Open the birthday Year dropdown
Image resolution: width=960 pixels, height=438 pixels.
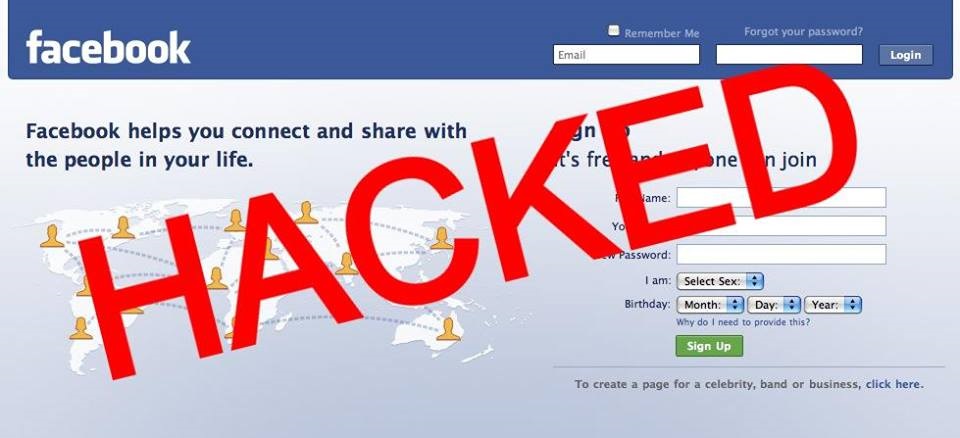[x=833, y=304]
